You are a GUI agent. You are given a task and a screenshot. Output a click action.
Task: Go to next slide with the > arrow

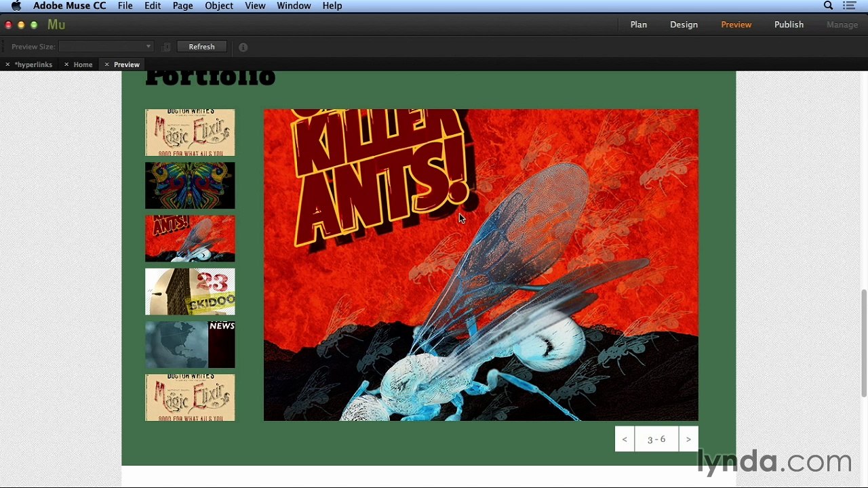[x=688, y=439]
